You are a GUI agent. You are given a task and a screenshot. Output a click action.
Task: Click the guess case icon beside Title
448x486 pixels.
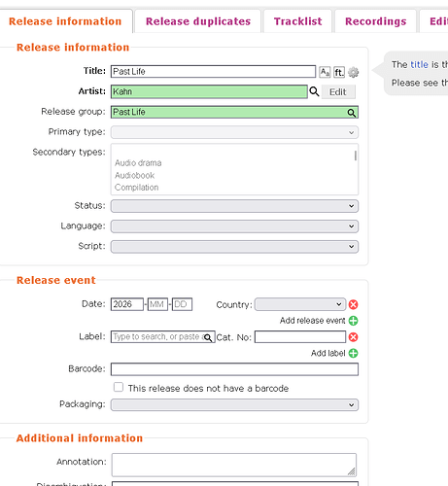coord(325,72)
